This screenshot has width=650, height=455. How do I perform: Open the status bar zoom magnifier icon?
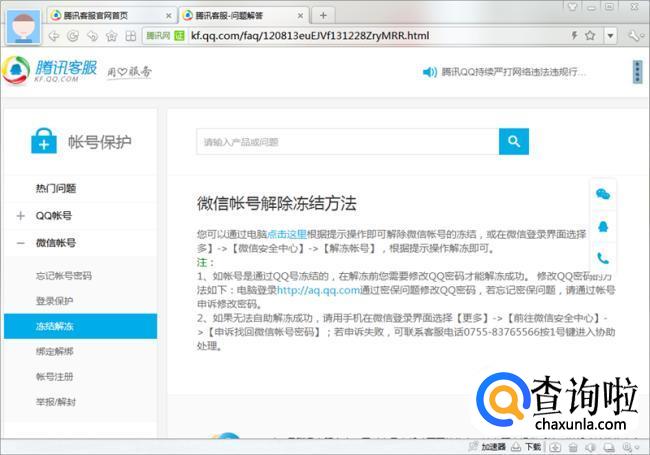click(627, 447)
